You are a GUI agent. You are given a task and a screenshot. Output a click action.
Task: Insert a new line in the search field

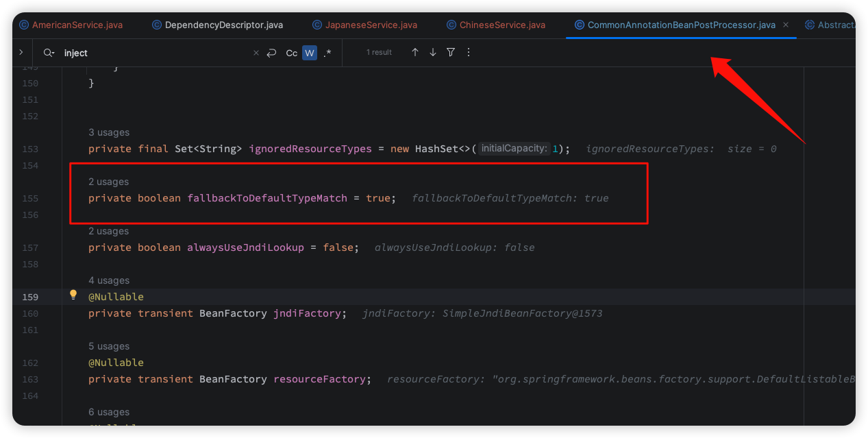click(271, 53)
